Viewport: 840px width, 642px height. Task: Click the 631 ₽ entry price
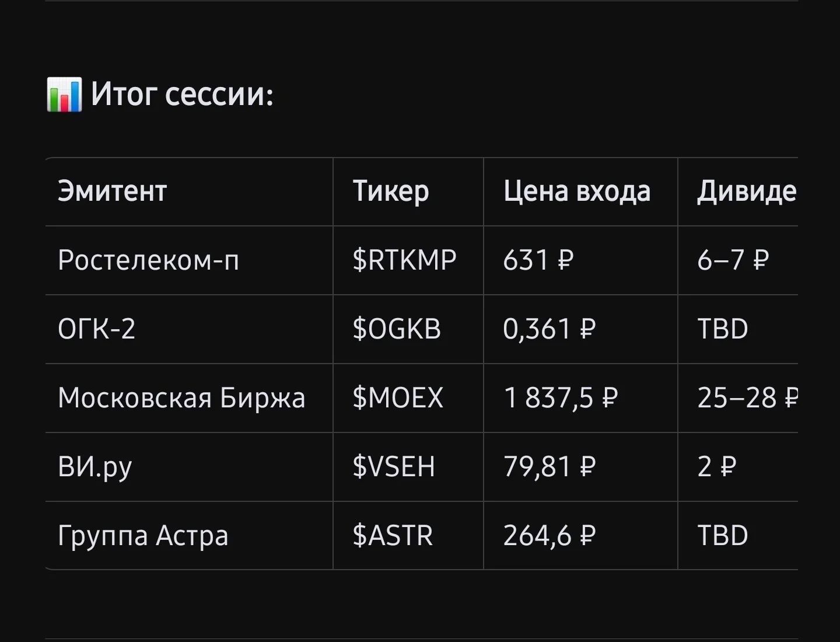coord(538,260)
